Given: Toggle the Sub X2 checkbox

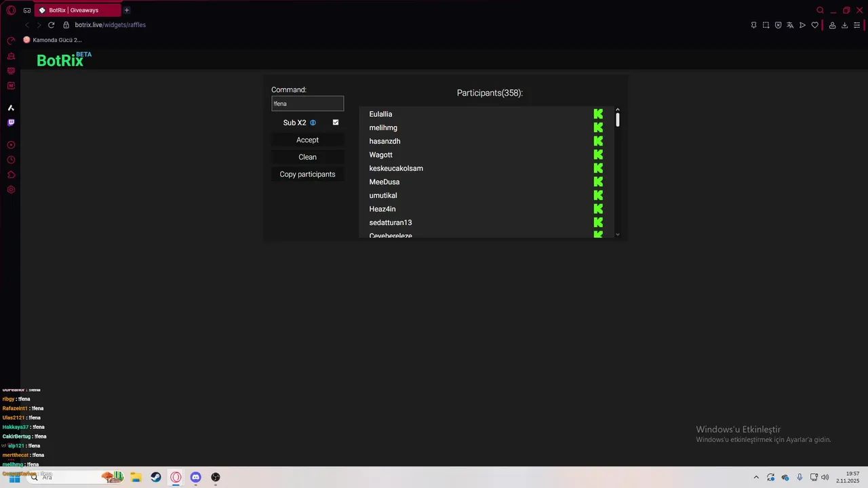Looking at the screenshot, I should (336, 123).
